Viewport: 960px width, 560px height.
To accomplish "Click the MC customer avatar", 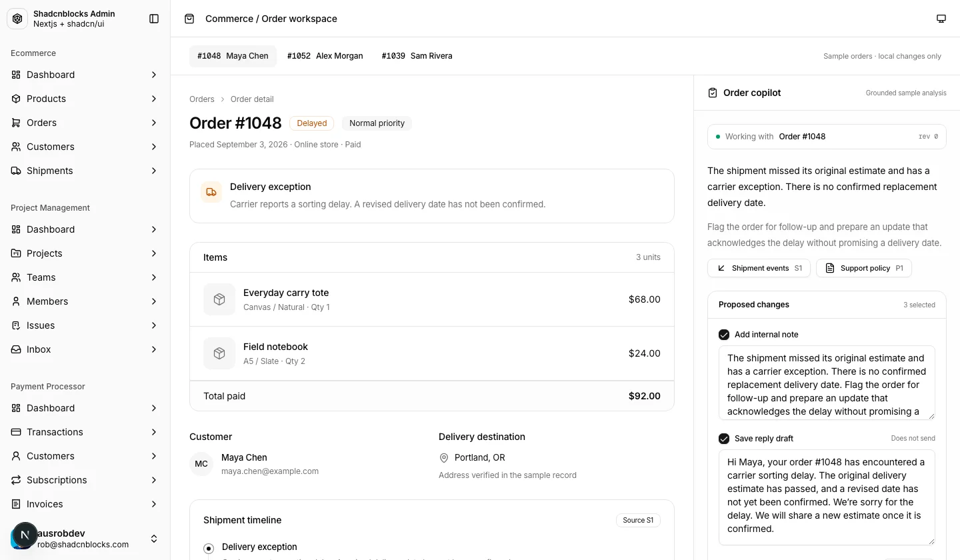I will coord(201,464).
